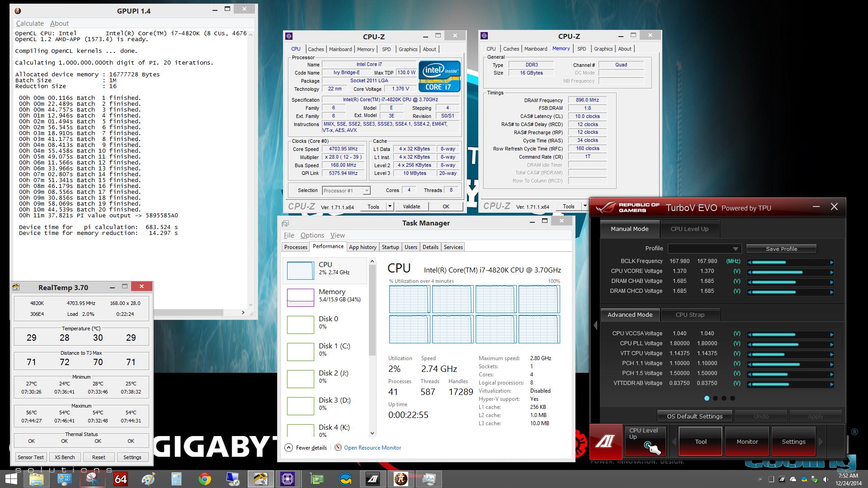Viewport: 868px width, 488px height.
Task: Open the Calculate menu in GPUPI
Action: pos(30,23)
